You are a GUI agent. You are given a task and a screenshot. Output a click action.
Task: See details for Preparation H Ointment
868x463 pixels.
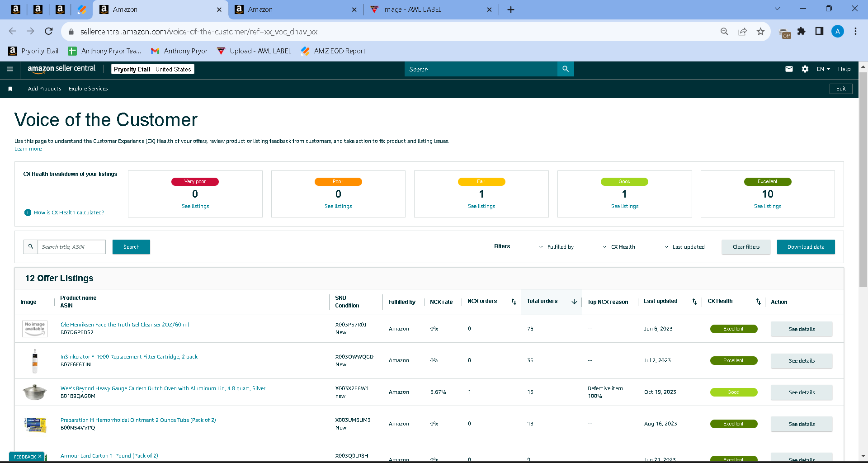(802, 424)
